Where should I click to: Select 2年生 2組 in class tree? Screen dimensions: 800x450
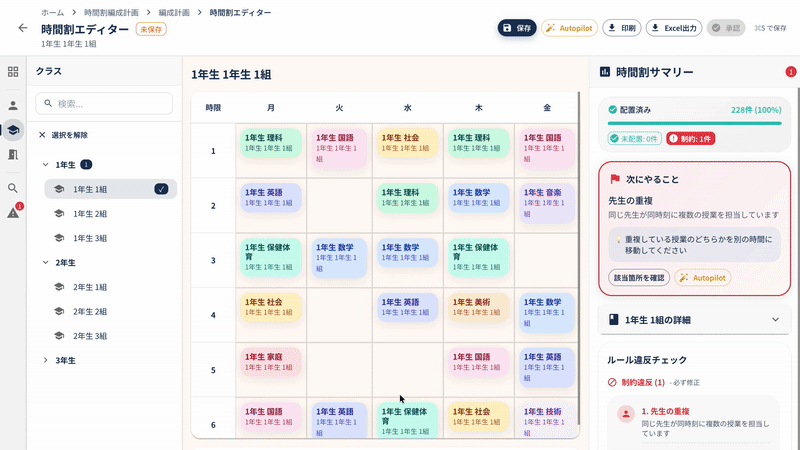click(x=90, y=311)
